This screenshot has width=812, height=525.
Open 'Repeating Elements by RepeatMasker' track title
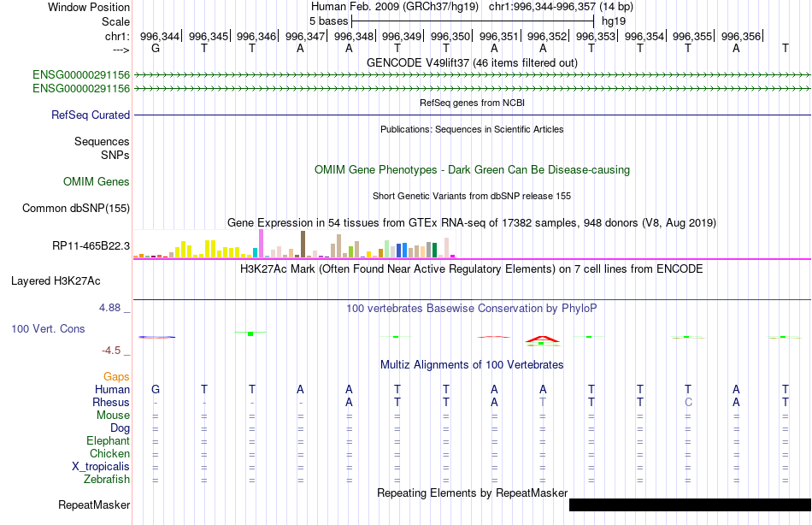(x=472, y=493)
